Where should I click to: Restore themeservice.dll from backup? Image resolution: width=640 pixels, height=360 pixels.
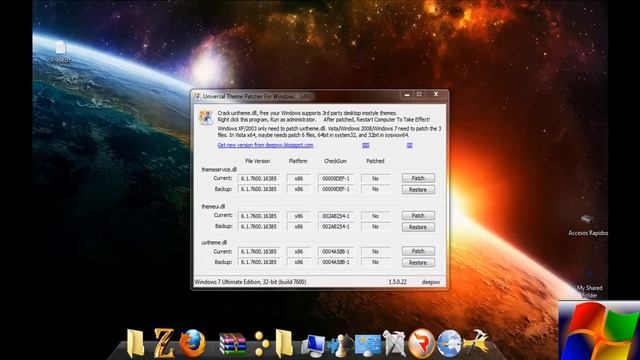tap(418, 189)
